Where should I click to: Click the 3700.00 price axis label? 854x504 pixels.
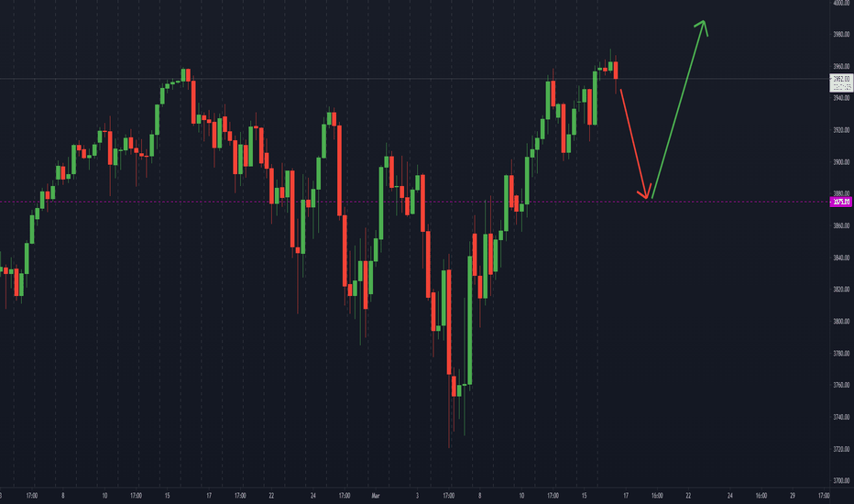pyautogui.click(x=841, y=481)
